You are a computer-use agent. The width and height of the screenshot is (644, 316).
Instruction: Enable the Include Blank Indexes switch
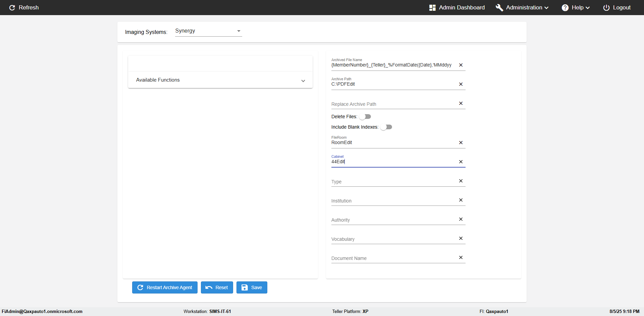pos(386,127)
